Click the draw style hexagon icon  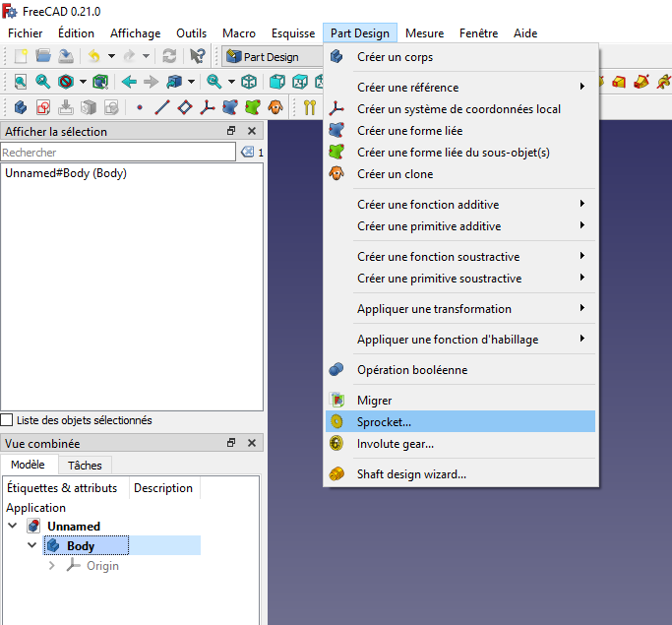pyautogui.click(x=66, y=82)
